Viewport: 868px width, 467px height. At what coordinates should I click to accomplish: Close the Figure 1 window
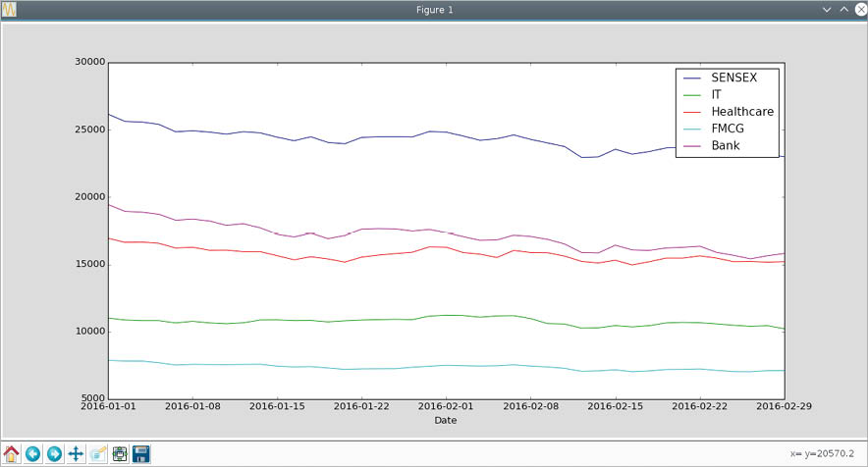click(x=857, y=9)
